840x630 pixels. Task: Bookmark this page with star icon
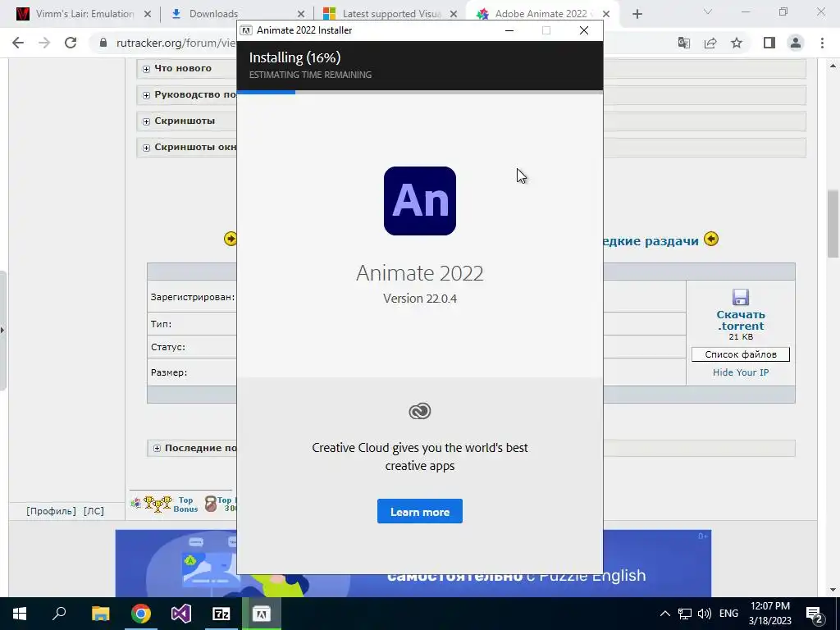point(737,43)
